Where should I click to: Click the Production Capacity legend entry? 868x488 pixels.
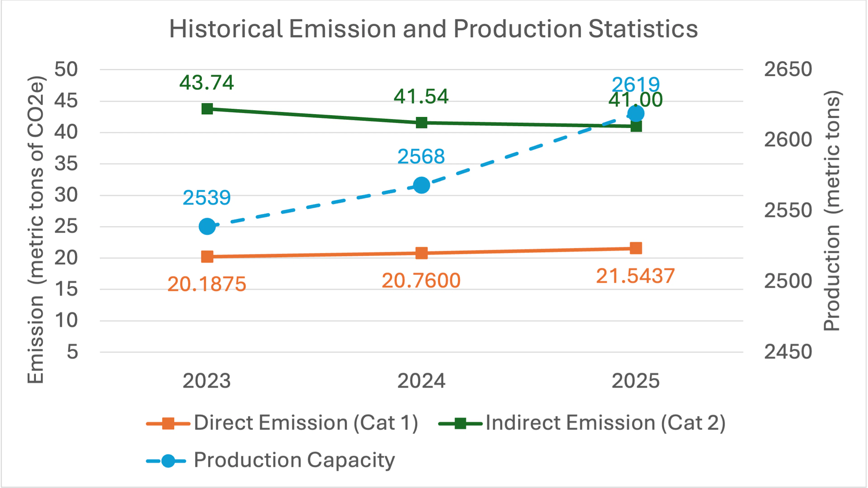pyautogui.click(x=271, y=460)
